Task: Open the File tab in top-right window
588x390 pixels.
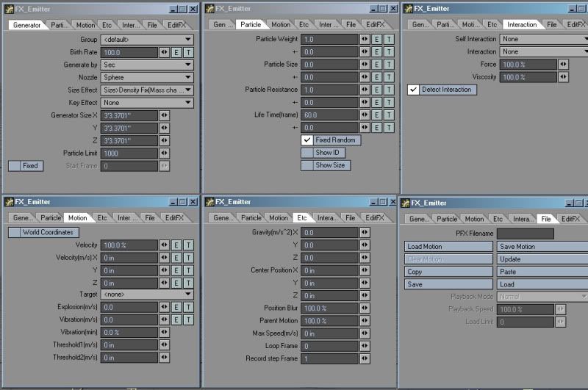Action: click(552, 25)
